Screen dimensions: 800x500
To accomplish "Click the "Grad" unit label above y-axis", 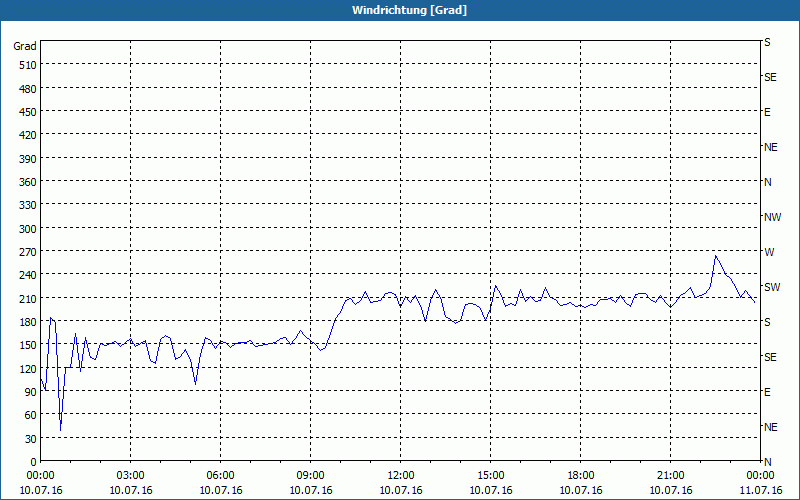I will coord(25,46).
